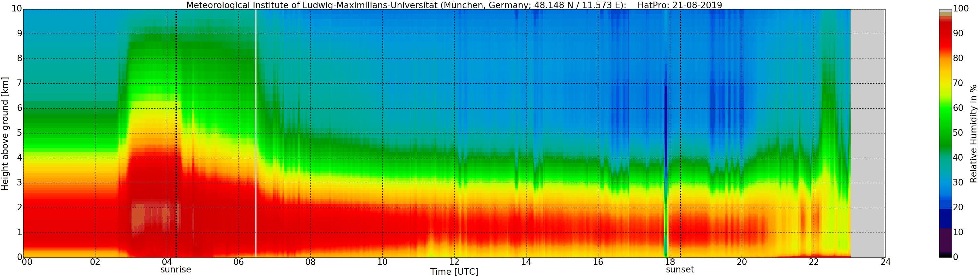The image size is (980, 278).
Task: Click the time axis tick label '22'
Action: click(x=814, y=262)
